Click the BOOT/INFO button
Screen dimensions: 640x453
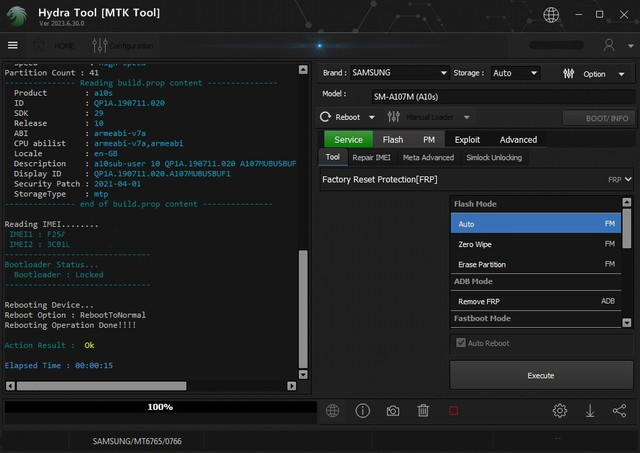tap(599, 118)
